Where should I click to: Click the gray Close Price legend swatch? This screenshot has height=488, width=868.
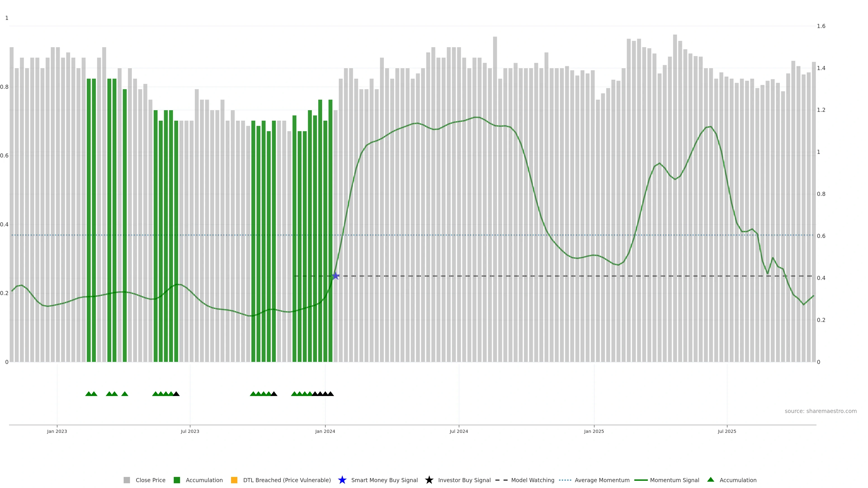pos(127,480)
